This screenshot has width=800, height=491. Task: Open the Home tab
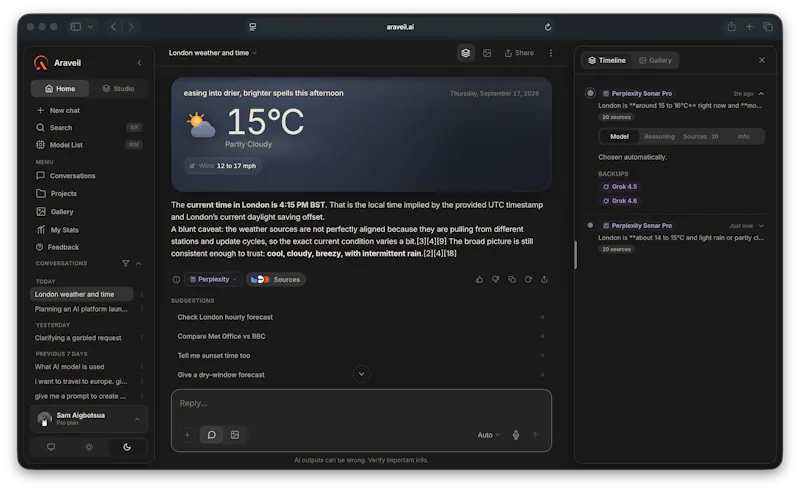pos(60,88)
